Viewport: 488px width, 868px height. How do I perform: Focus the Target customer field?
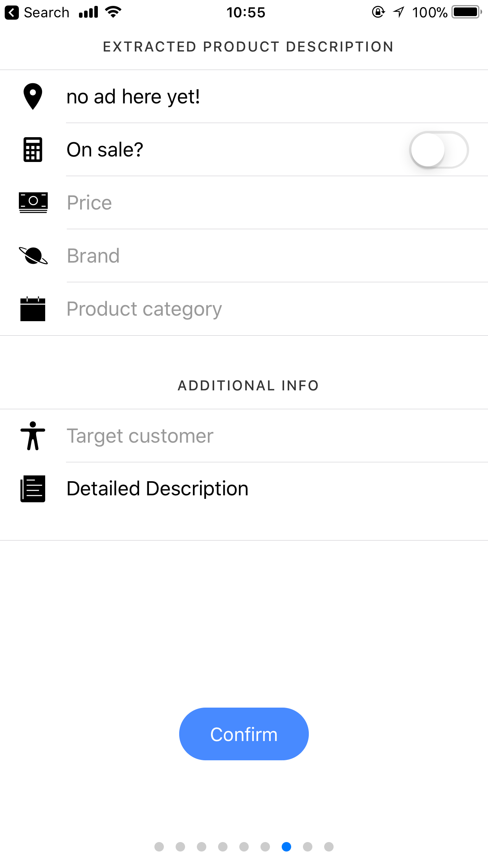(277, 436)
